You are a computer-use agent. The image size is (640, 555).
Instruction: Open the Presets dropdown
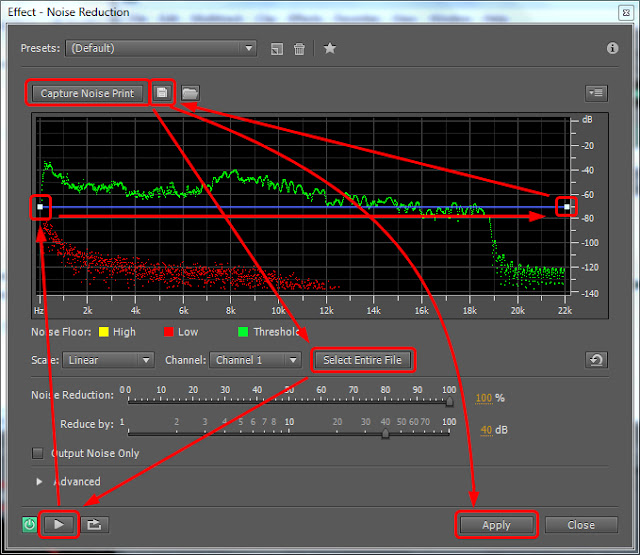[x=161, y=49]
